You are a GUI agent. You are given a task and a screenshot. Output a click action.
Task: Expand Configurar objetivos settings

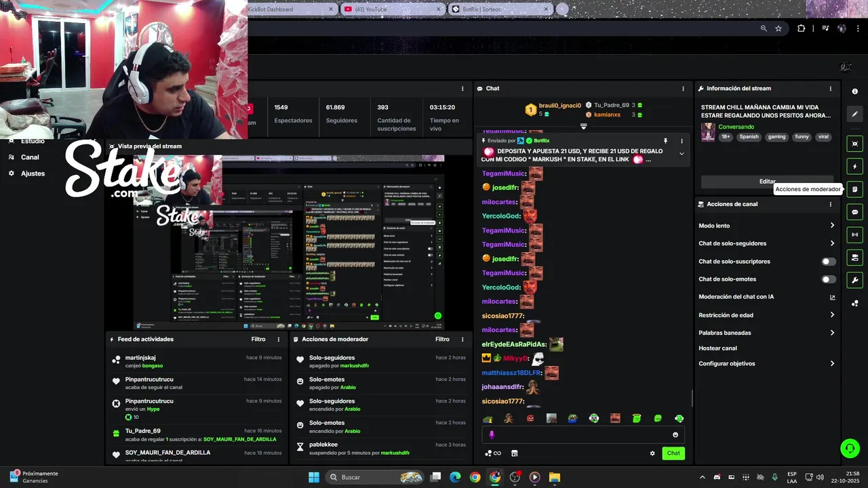coord(832,364)
